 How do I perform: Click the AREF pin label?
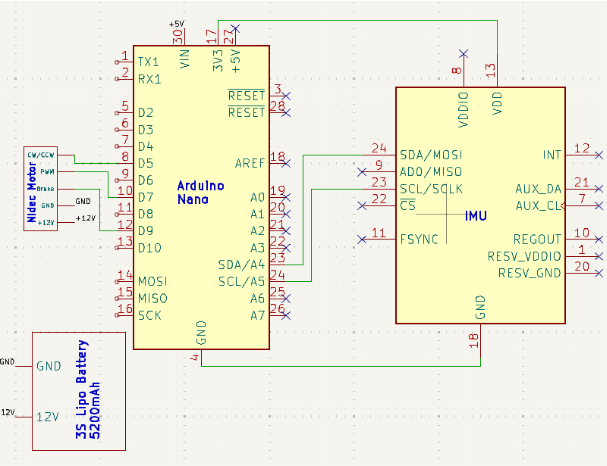250,163
